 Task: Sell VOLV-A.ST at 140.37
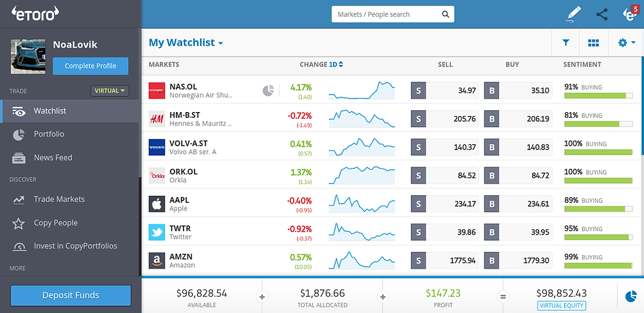[x=445, y=147]
